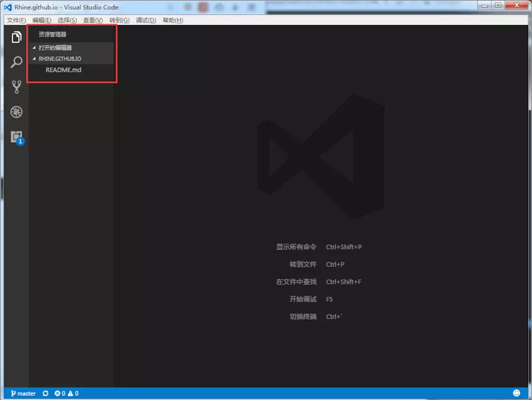This screenshot has height=400, width=532.
Task: Click the errors count icon in status bar
Action: (60, 393)
